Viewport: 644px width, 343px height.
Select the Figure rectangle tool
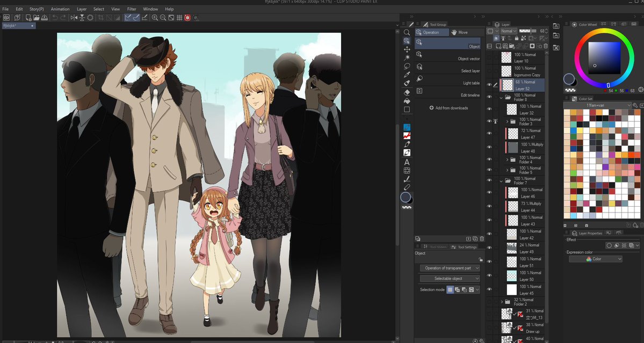pos(407,110)
